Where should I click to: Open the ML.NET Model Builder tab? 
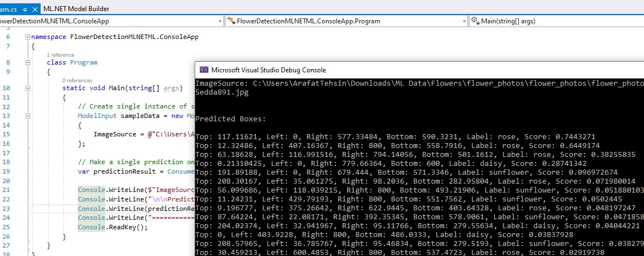[76, 8]
